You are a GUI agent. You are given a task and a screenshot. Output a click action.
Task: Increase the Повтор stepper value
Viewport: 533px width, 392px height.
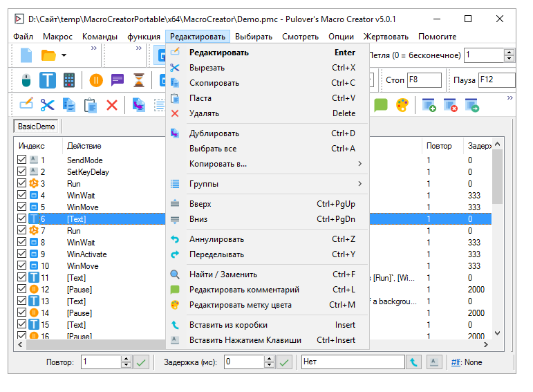(x=126, y=359)
